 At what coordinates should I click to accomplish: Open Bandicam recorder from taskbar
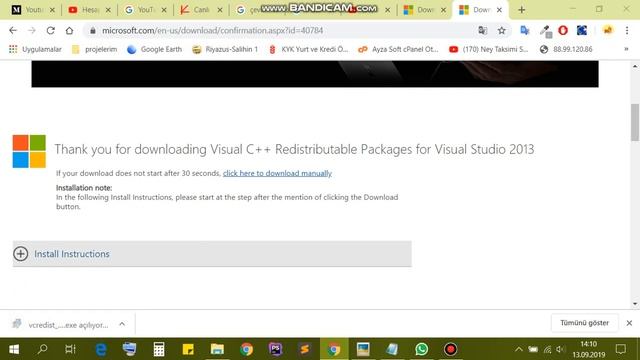(451, 349)
